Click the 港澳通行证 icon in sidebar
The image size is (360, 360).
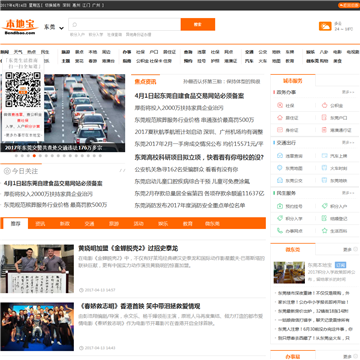[x=324, y=130]
